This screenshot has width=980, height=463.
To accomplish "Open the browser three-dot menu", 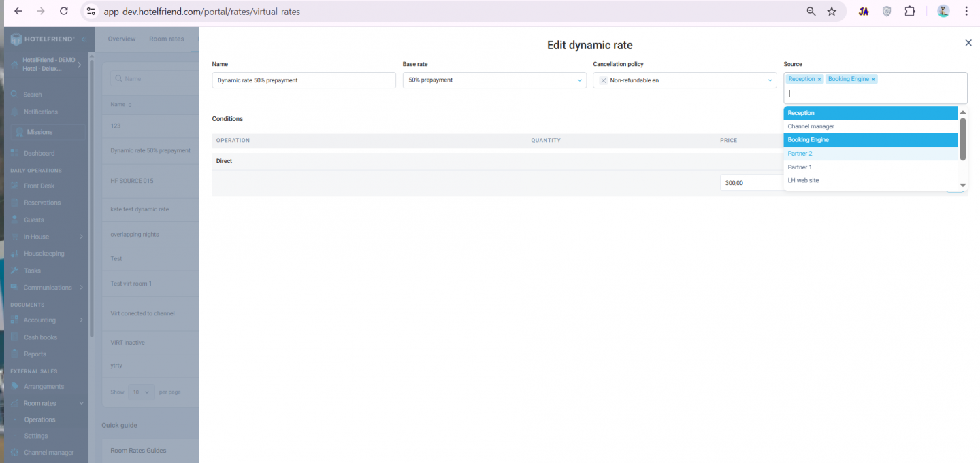I will 966,12.
